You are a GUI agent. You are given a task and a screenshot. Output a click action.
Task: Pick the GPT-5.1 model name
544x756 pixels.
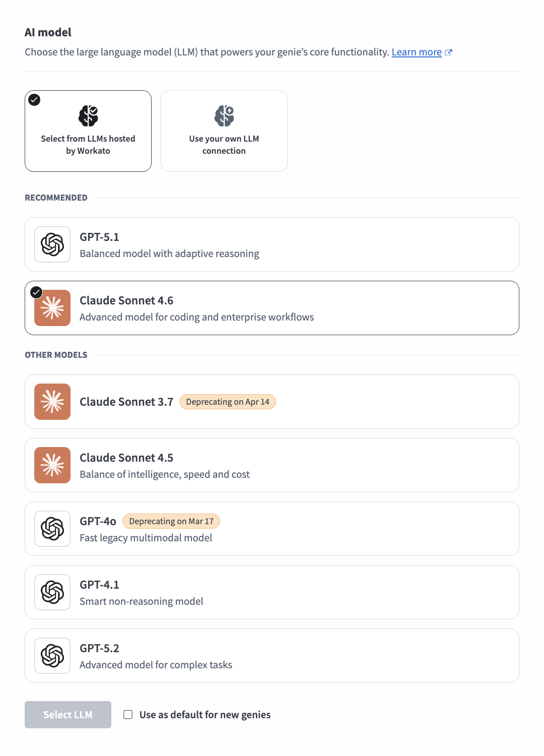pyautogui.click(x=100, y=237)
